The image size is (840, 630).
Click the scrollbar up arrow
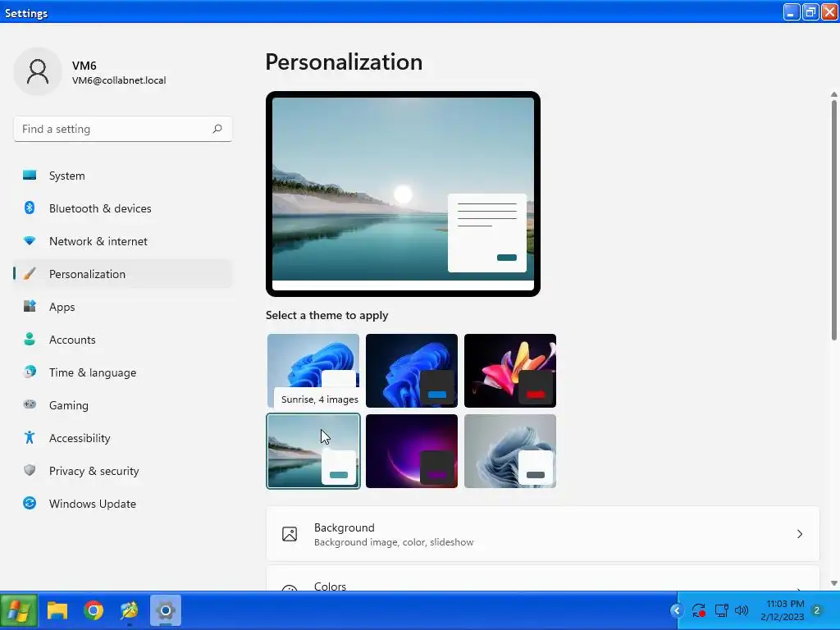[834, 94]
